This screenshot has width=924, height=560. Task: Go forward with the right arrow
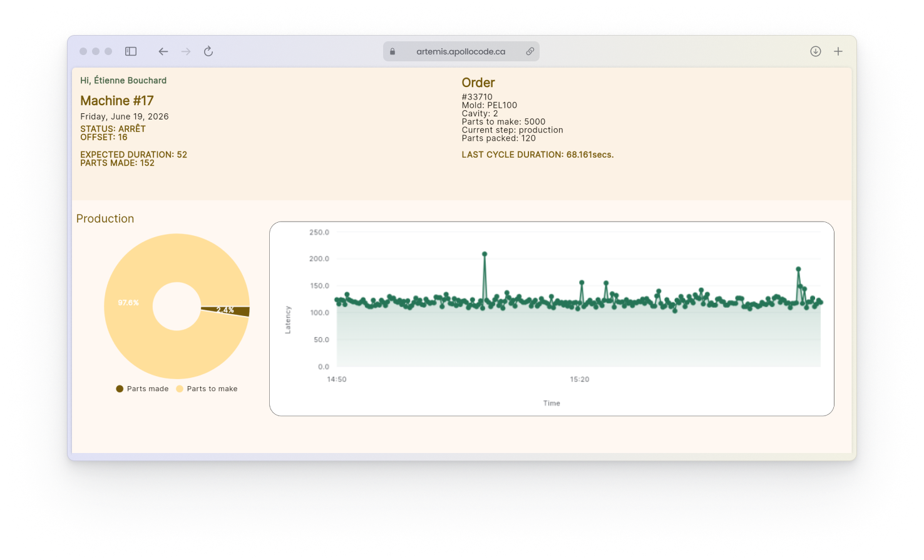186,51
